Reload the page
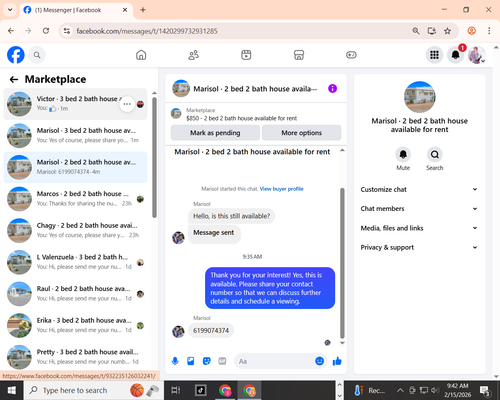The image size is (500, 400). click(46, 31)
